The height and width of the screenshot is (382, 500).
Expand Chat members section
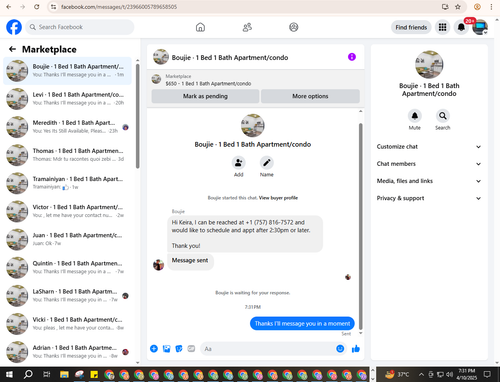coord(429,164)
